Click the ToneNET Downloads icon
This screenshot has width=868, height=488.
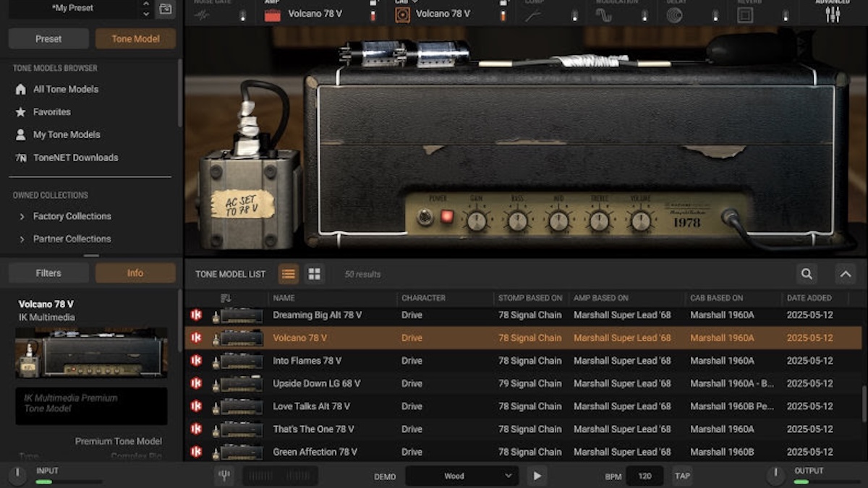coord(21,158)
